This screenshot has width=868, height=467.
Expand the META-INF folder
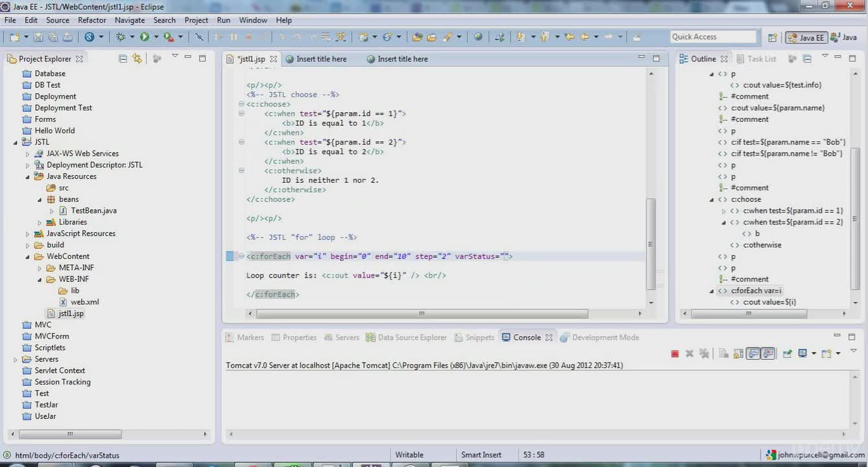[x=40, y=268]
